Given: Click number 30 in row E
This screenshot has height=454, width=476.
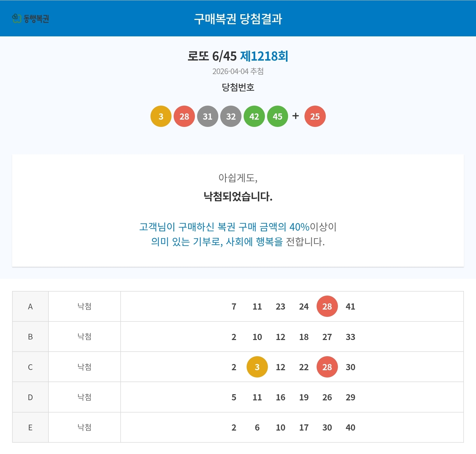Looking at the screenshot, I should 327,427.
